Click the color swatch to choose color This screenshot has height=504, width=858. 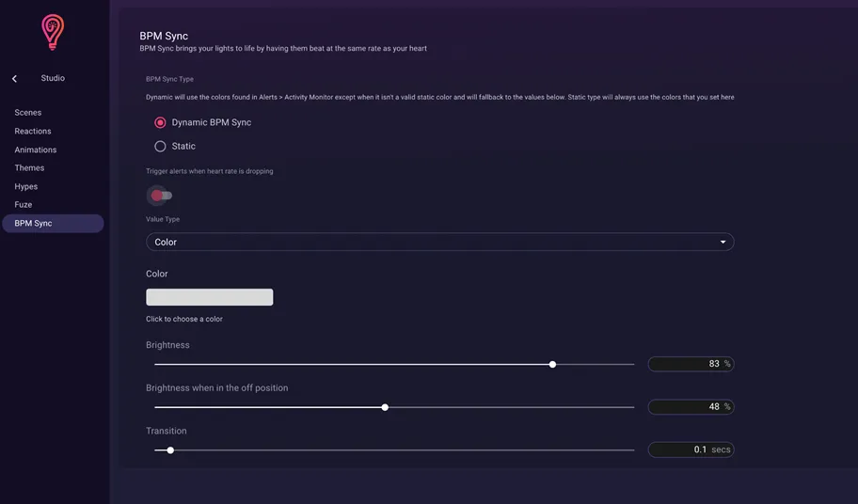pyautogui.click(x=210, y=297)
